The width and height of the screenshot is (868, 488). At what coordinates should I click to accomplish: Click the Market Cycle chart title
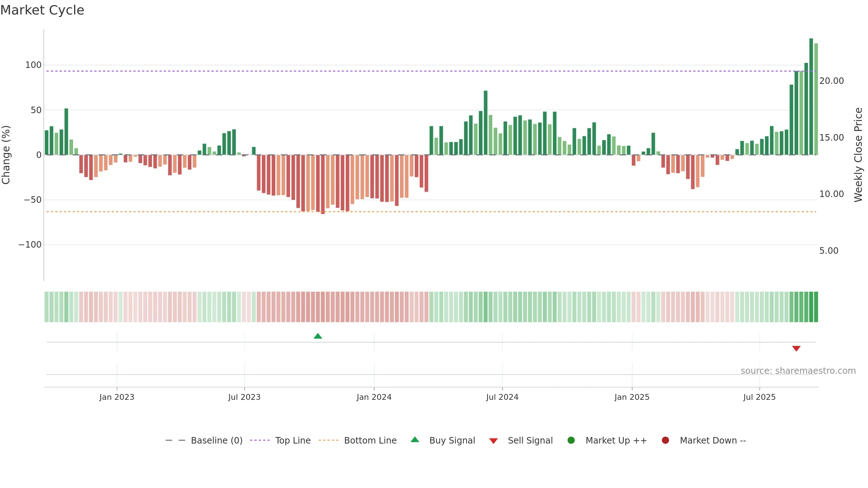(42, 10)
